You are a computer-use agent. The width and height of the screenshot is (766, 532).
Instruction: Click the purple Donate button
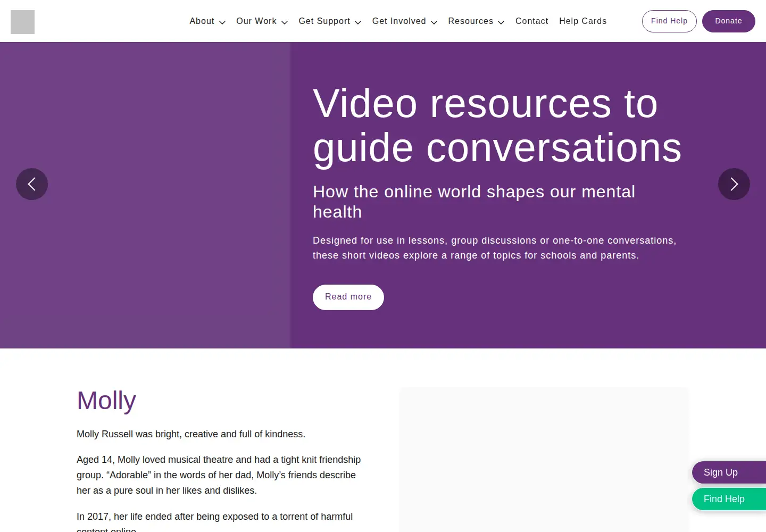729,21
